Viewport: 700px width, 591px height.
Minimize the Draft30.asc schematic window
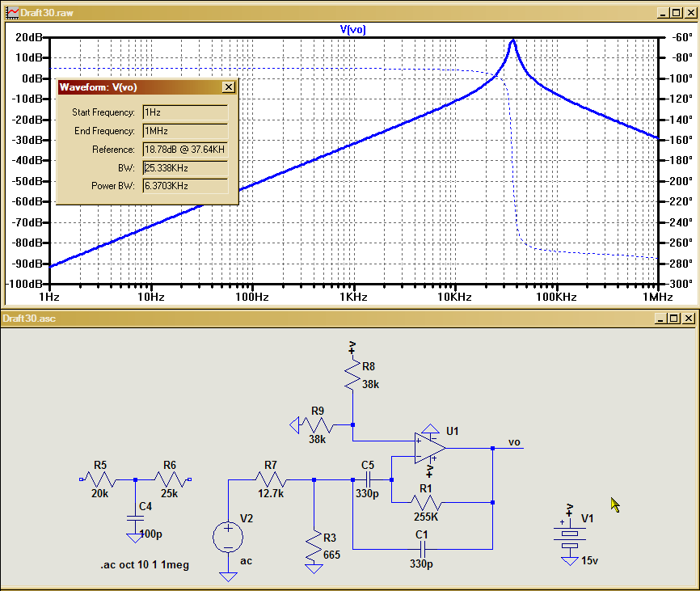pos(660,319)
